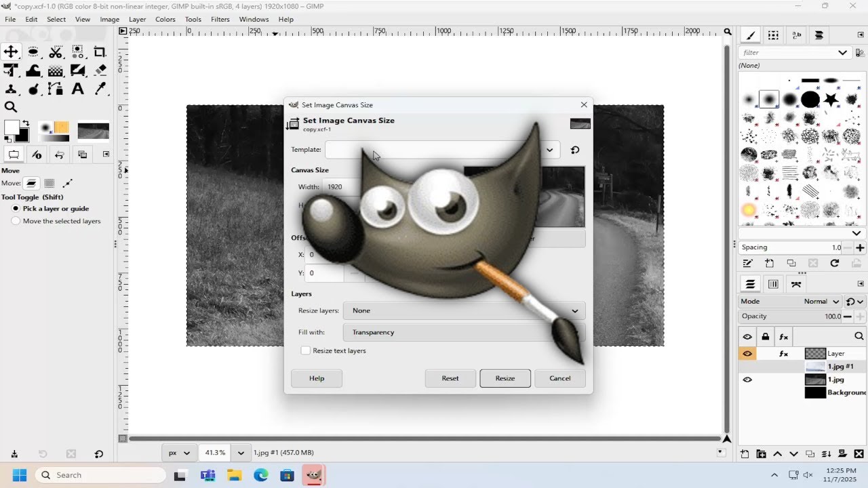868x488 pixels.
Task: Activate the Zoom magnifier tool
Action: pyautogui.click(x=11, y=107)
